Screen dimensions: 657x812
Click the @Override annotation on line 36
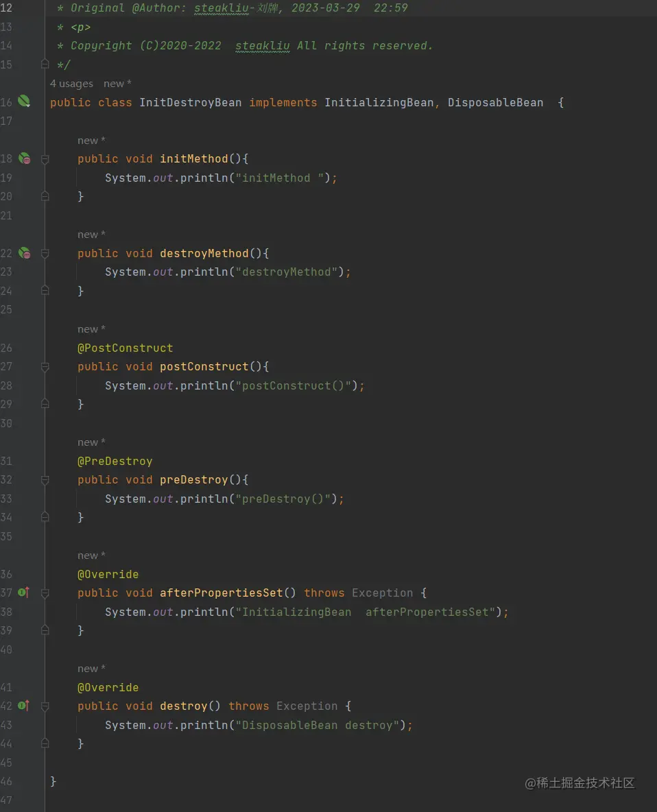108,574
